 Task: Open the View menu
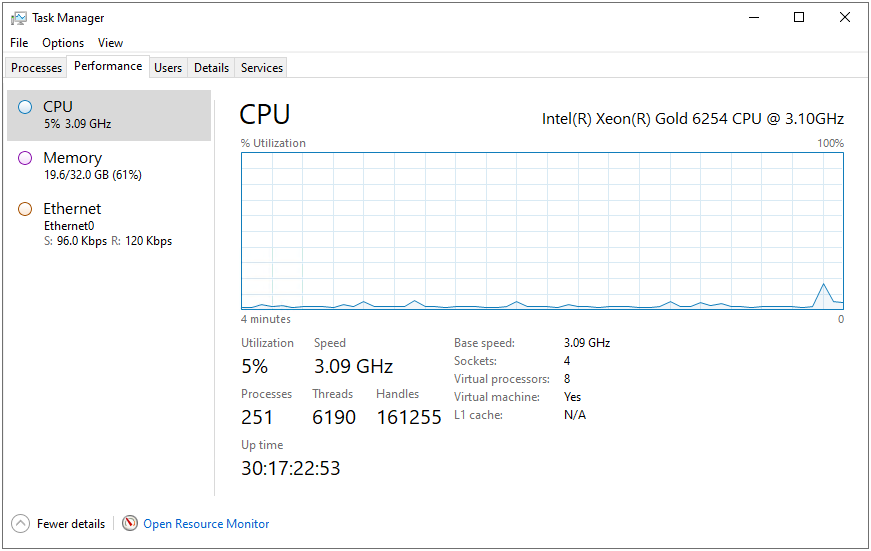click(x=110, y=43)
